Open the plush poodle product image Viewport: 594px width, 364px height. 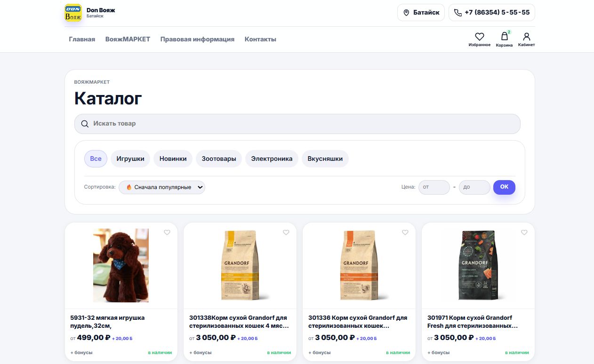[121, 265]
